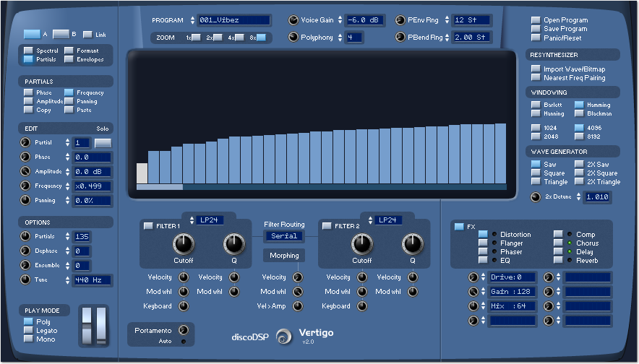The height and width of the screenshot is (364, 639).
Task: Click the Ensemble knob in Options
Action: (x=26, y=265)
